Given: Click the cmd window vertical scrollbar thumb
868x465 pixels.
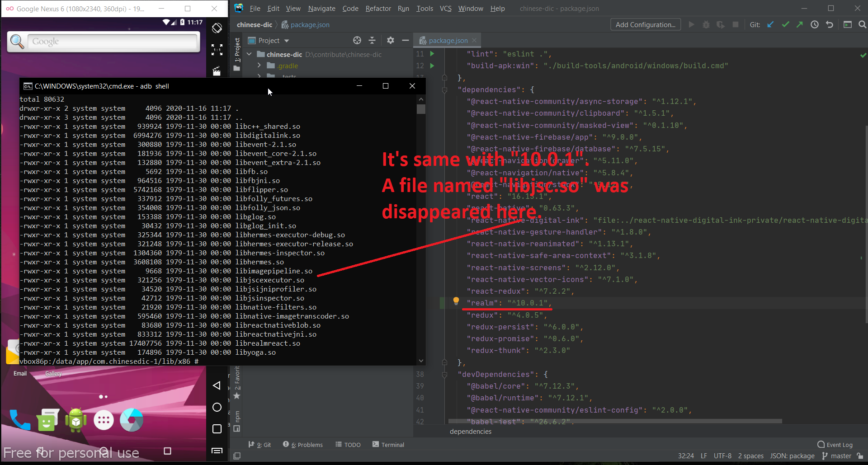Looking at the screenshot, I should point(421,109).
